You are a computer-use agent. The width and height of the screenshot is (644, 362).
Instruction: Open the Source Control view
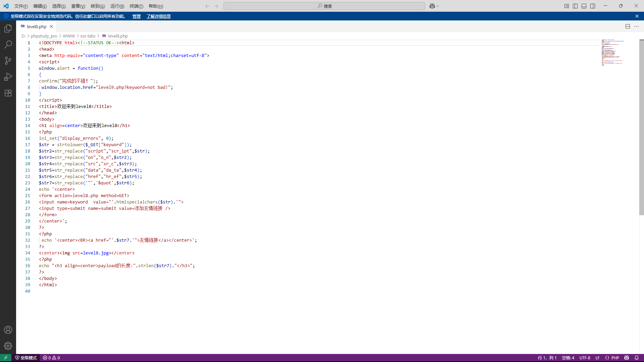8,60
